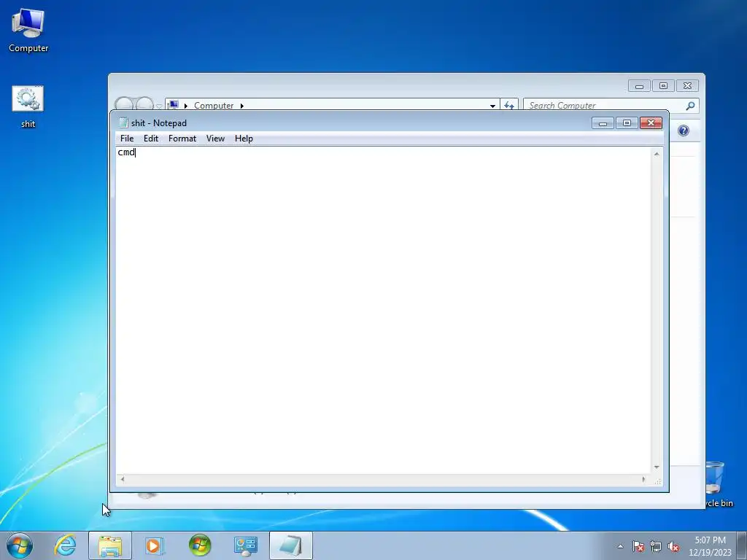Select the shit file icon on desktop
Screen dimensions: 747x560
pos(28,106)
